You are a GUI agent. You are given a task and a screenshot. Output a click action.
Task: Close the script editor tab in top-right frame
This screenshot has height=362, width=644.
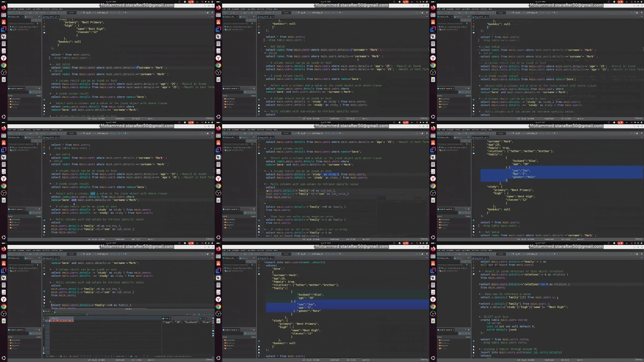[x=488, y=17]
